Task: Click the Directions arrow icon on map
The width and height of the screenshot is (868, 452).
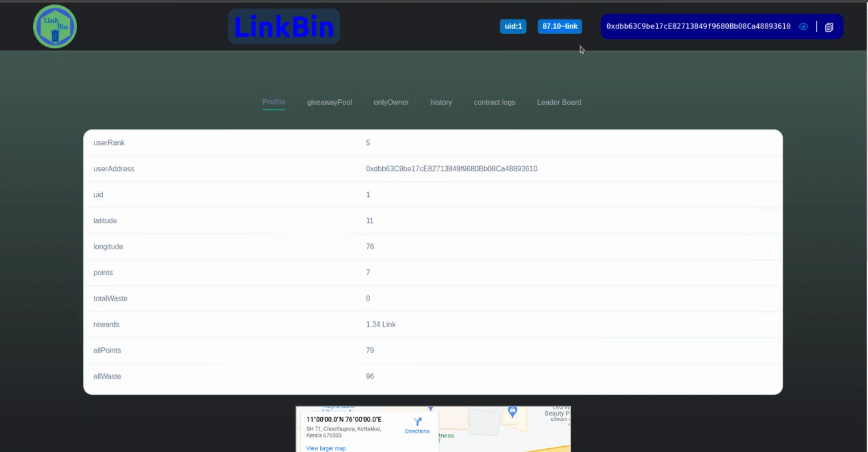Action: click(x=418, y=421)
